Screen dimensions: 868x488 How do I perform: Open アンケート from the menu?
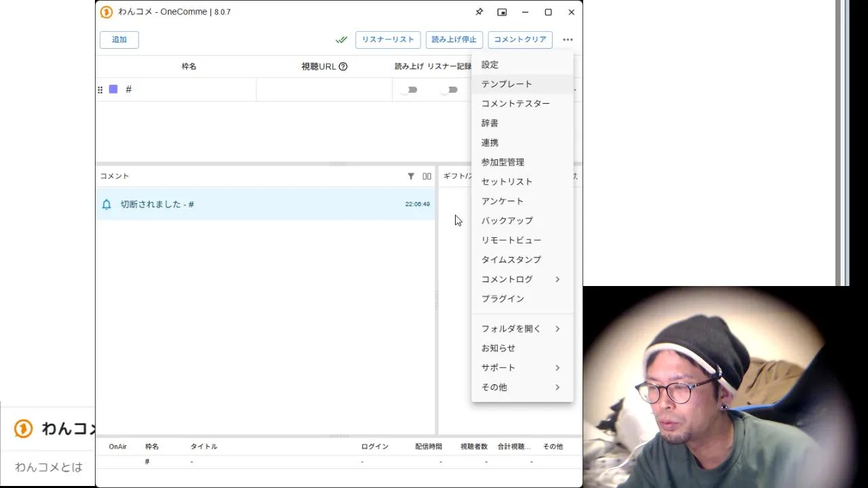(522, 201)
